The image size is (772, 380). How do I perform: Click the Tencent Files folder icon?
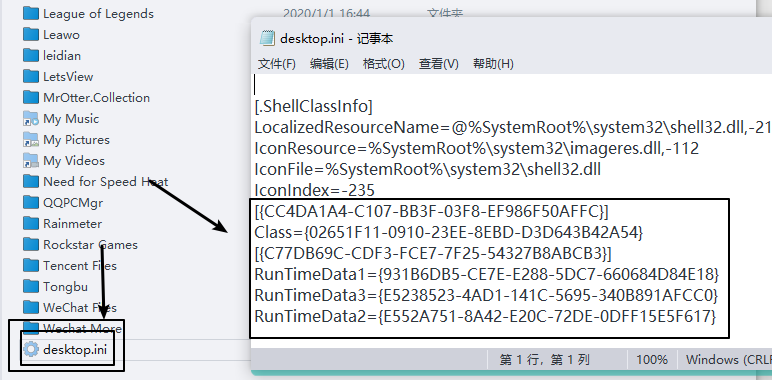31,265
